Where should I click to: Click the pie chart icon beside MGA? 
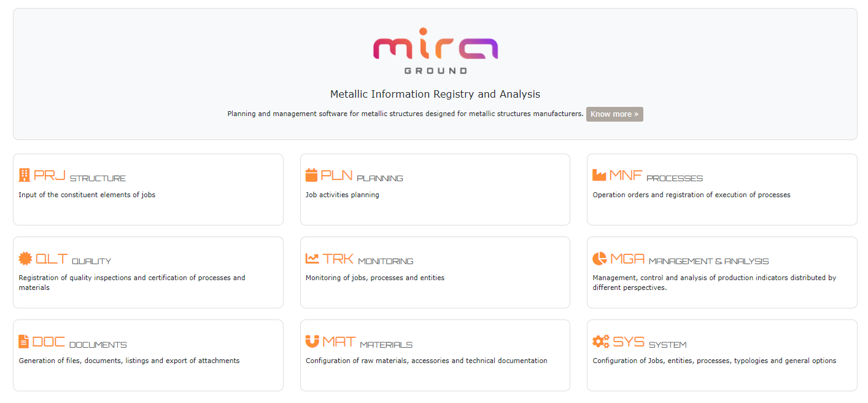click(599, 259)
